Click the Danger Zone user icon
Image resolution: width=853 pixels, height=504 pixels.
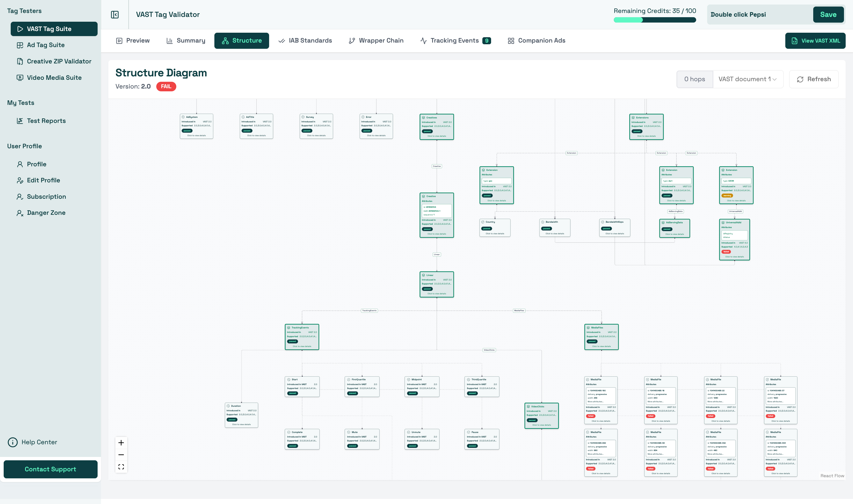pos(20,213)
